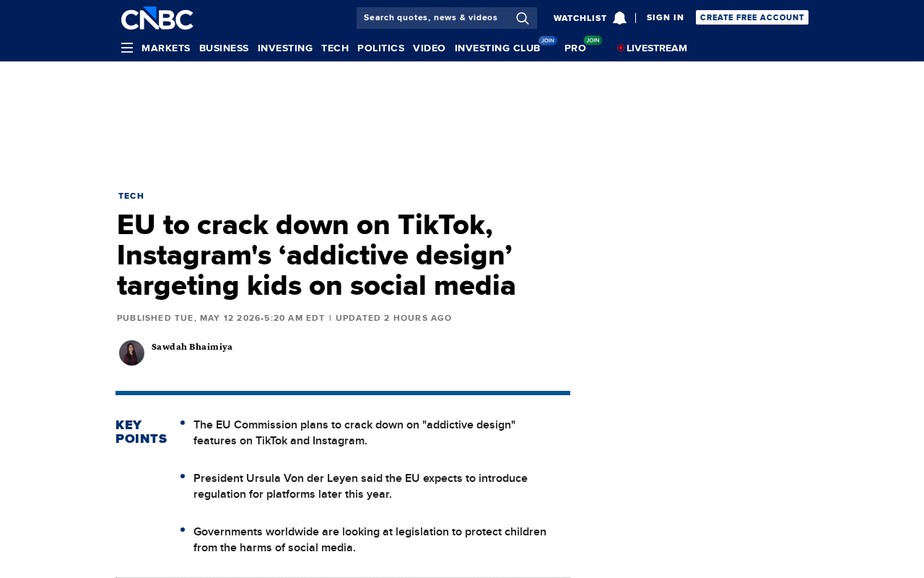
Task: Click the KEY POINTS heading
Action: pos(141,432)
